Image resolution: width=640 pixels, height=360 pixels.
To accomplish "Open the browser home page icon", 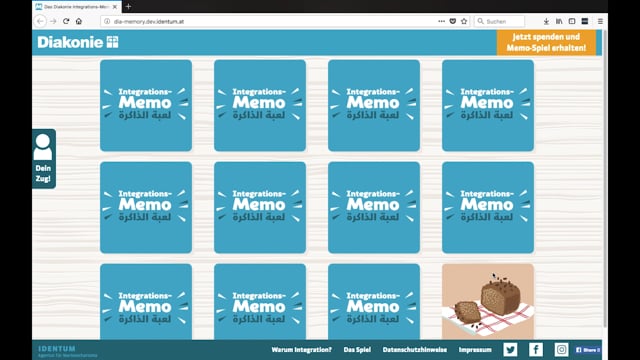I will pyautogui.click(x=79, y=21).
